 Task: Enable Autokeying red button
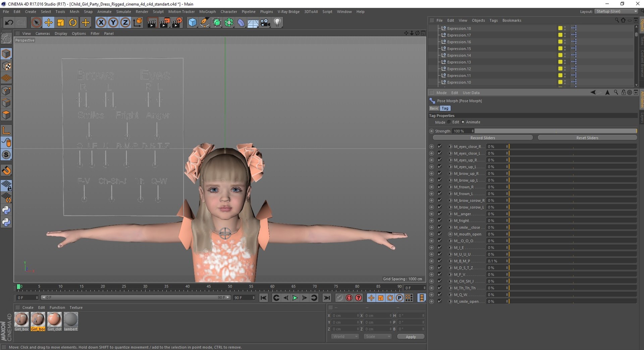click(x=349, y=298)
